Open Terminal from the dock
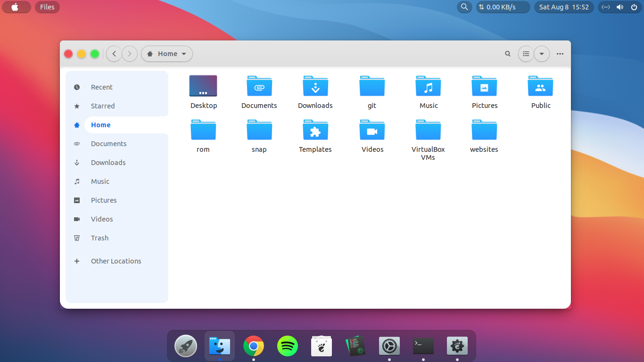644x362 pixels. (x=423, y=346)
